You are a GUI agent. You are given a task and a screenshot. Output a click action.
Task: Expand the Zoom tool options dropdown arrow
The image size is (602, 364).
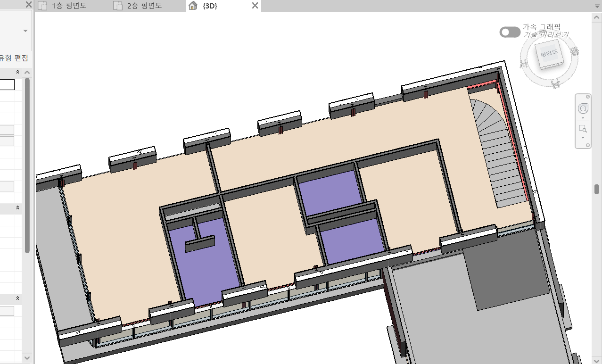tap(583, 138)
